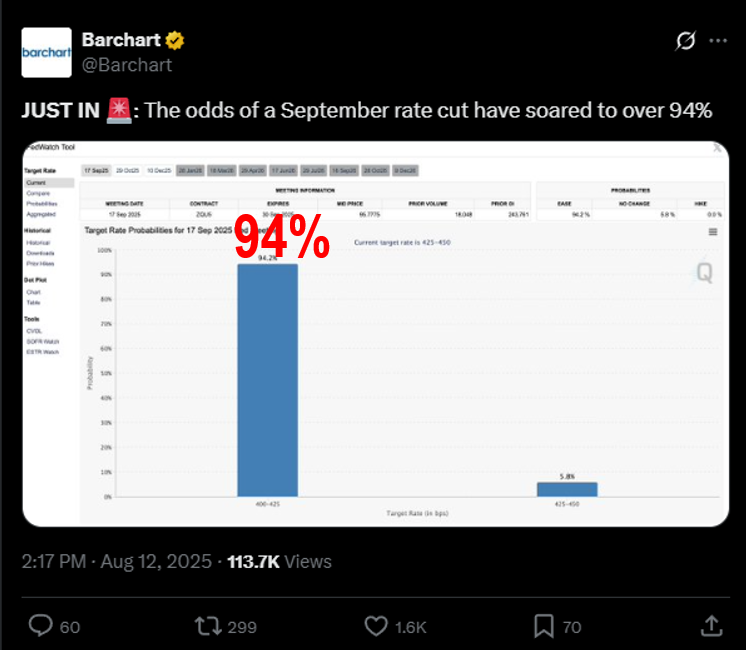
Task: Click the gold verified badge
Action: (x=175, y=41)
